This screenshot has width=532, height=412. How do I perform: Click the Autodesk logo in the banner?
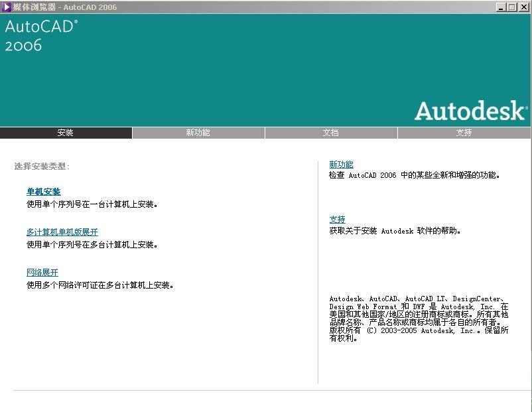(471, 111)
